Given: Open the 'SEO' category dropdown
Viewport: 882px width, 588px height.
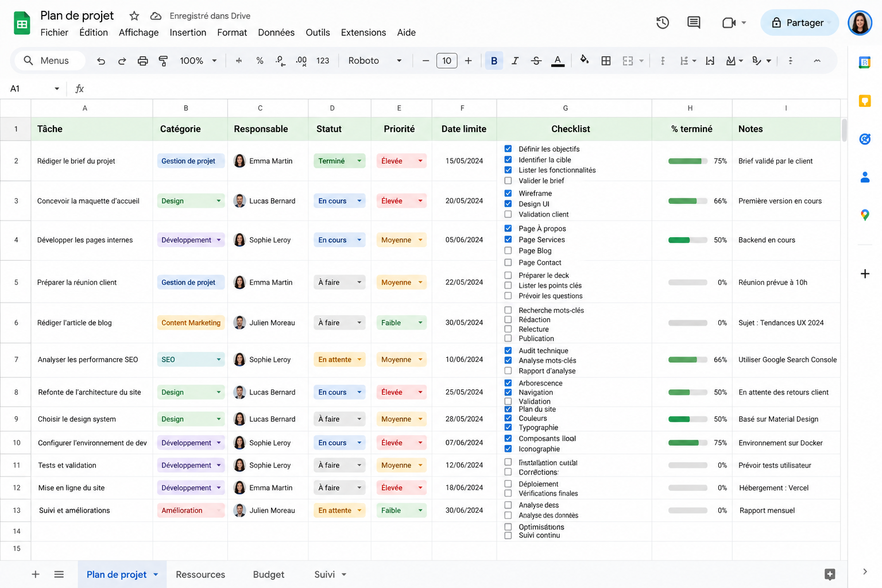Looking at the screenshot, I should tap(218, 359).
